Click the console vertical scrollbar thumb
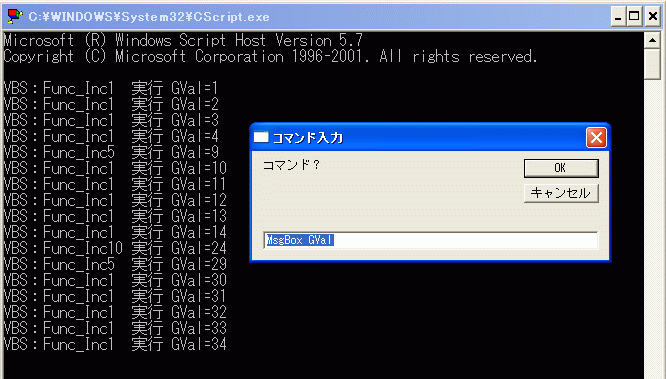Viewport: 666px width, 379px height. [652, 64]
